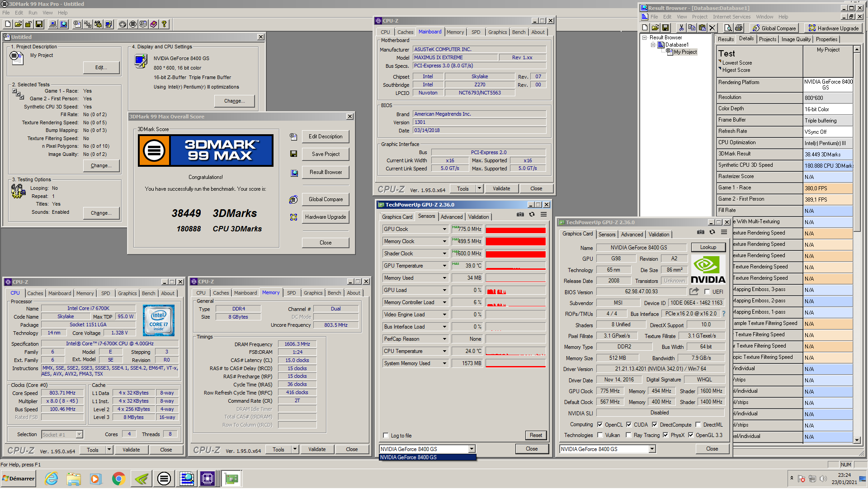Toggle DirectCompute checkbox in GPU-Z
The width and height of the screenshot is (868, 489).
[655, 425]
